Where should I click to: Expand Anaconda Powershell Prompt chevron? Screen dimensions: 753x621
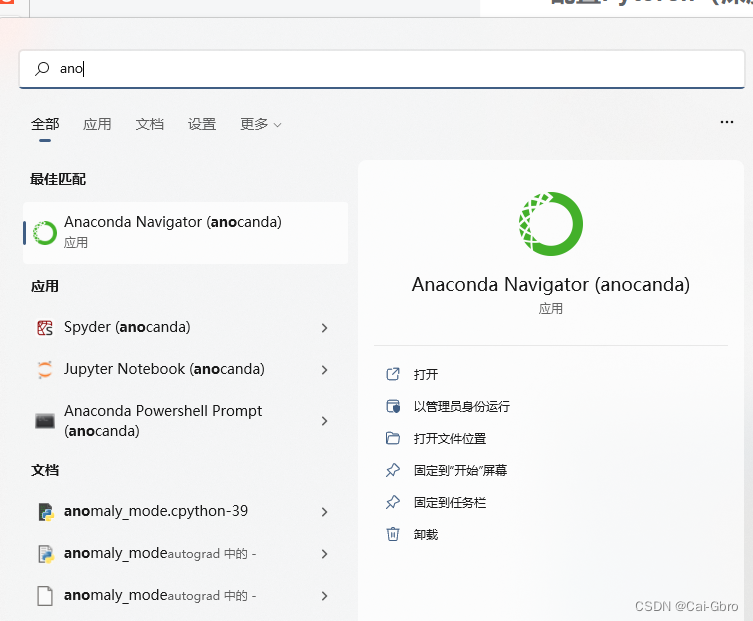325,421
